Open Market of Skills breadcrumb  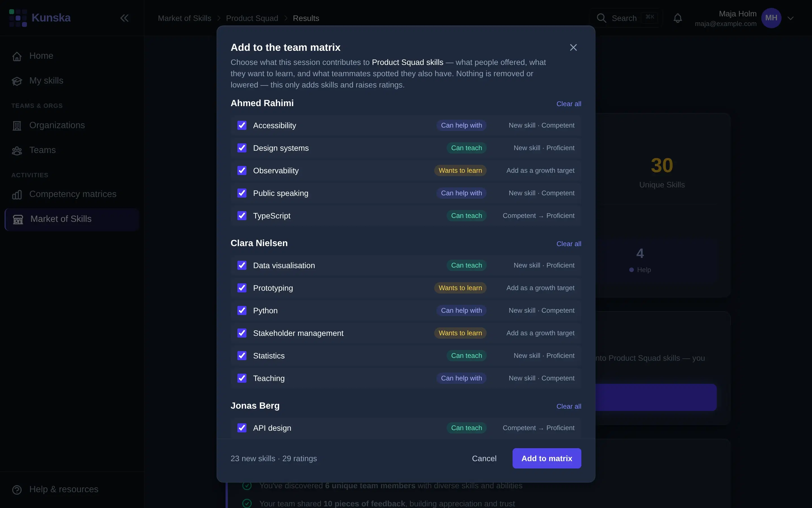pos(185,18)
